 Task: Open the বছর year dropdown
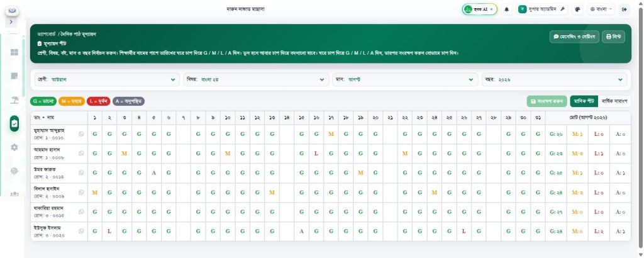point(554,79)
